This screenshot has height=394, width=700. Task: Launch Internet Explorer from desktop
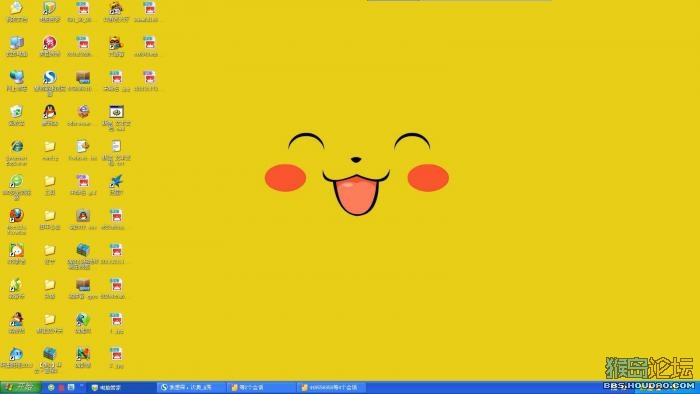tap(17, 146)
